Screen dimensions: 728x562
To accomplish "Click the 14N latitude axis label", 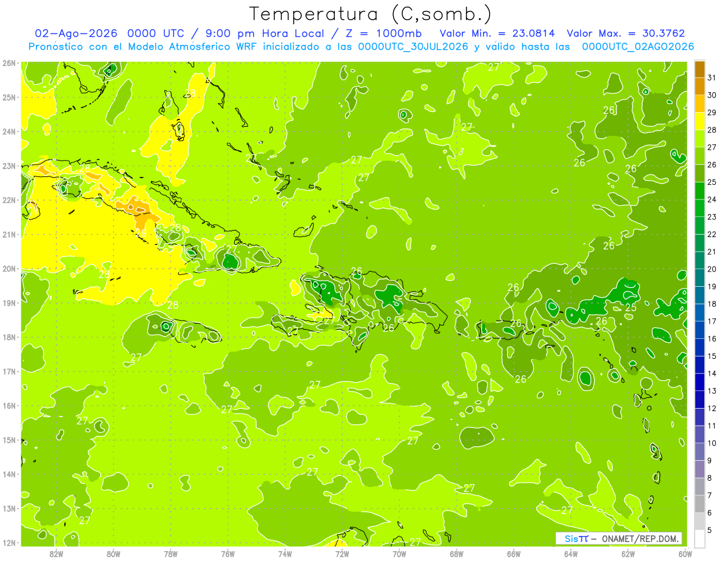I will click(8, 474).
